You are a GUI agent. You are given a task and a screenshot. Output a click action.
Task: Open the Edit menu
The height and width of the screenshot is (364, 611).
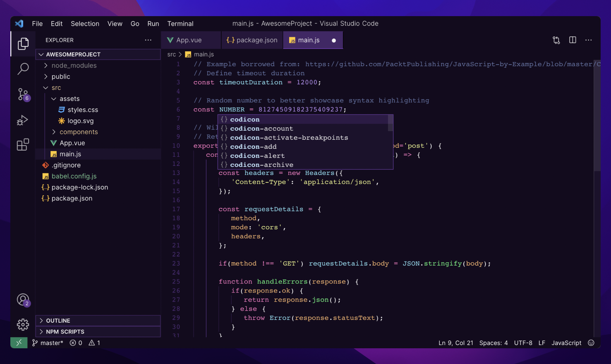[x=57, y=24]
